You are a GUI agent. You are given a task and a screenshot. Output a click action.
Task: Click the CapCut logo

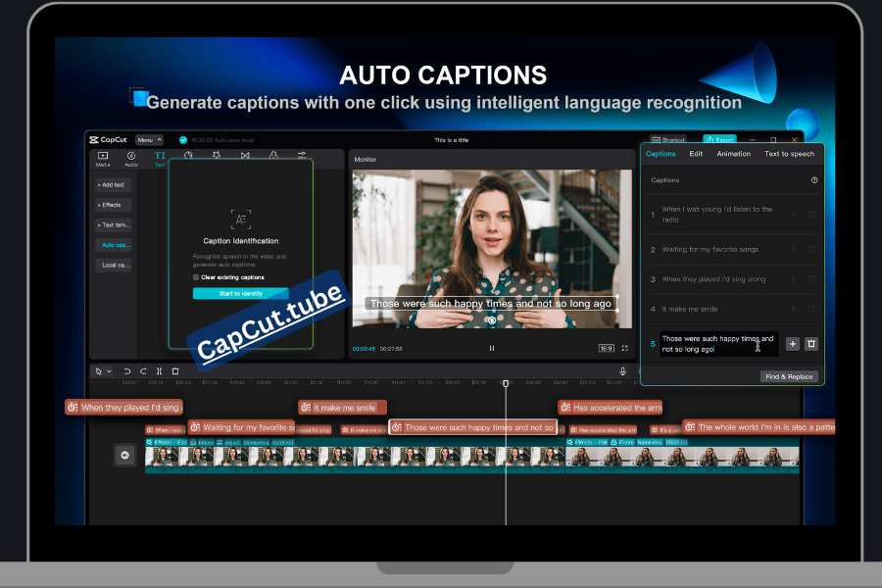pos(109,139)
